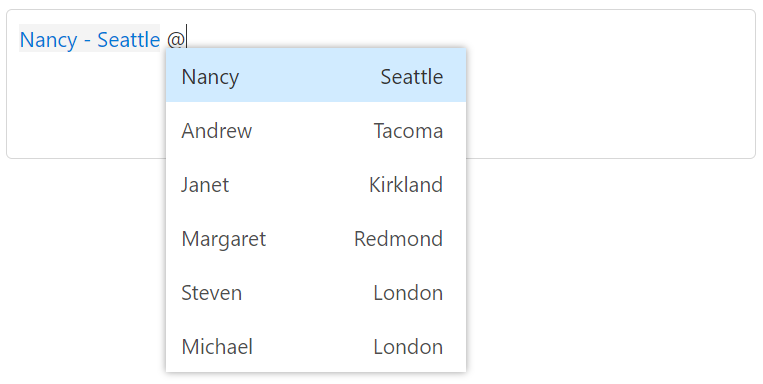Click the Nancy - Seattle mention chip
Screen dimensions: 763x384
coord(90,39)
